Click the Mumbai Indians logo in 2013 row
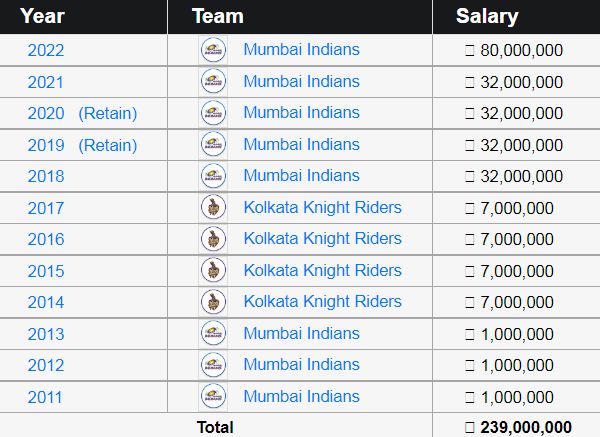 click(x=213, y=333)
